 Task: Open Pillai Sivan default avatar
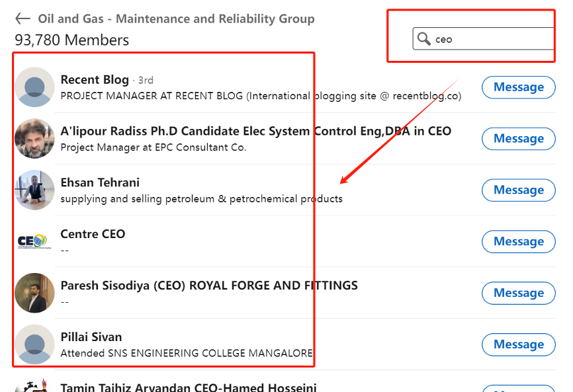coord(34,344)
